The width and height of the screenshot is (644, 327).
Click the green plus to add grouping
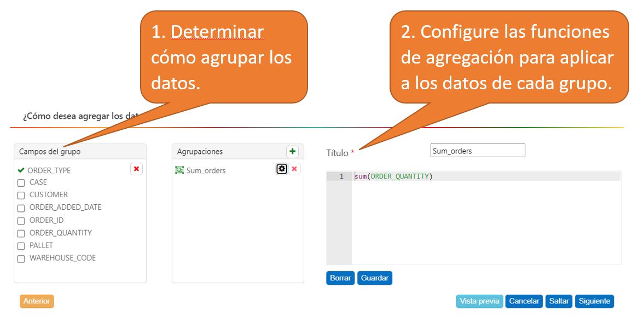tap(292, 152)
